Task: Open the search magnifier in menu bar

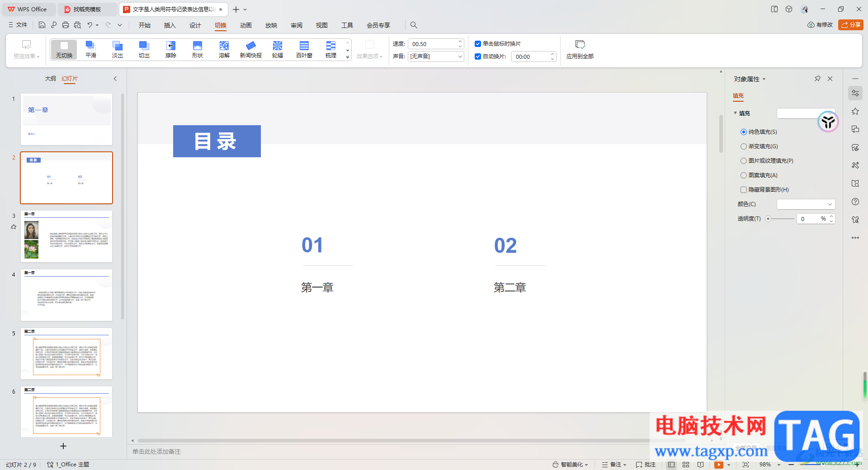Action: (x=414, y=25)
